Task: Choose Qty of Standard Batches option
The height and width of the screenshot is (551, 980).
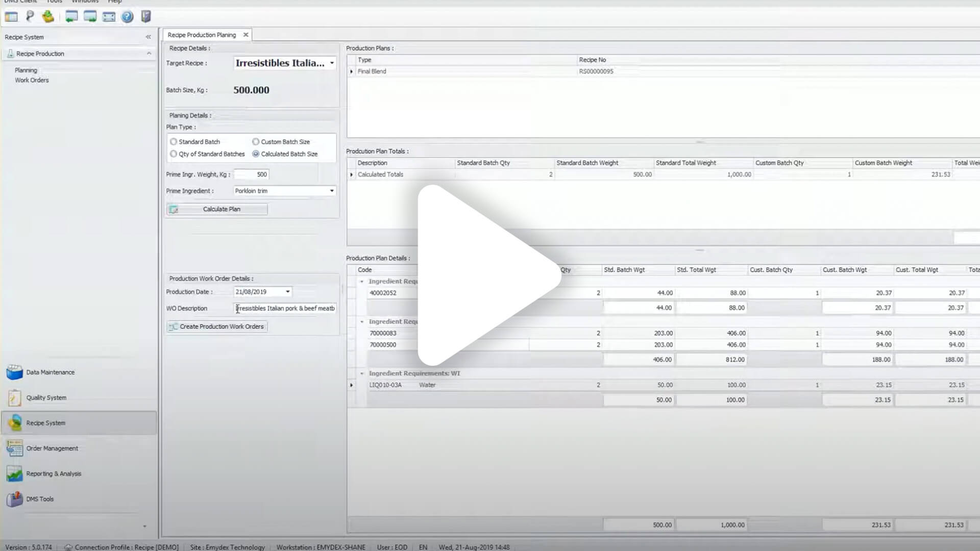Action: pyautogui.click(x=174, y=154)
